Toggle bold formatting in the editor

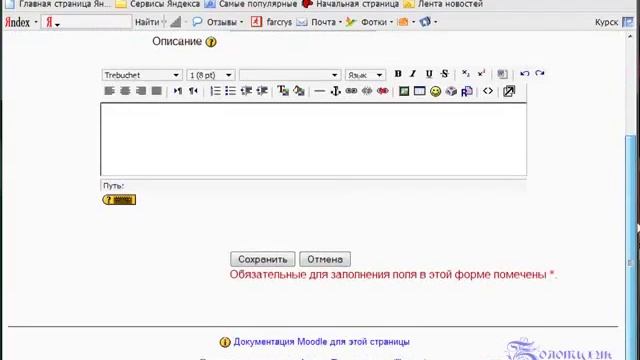[x=398, y=74]
